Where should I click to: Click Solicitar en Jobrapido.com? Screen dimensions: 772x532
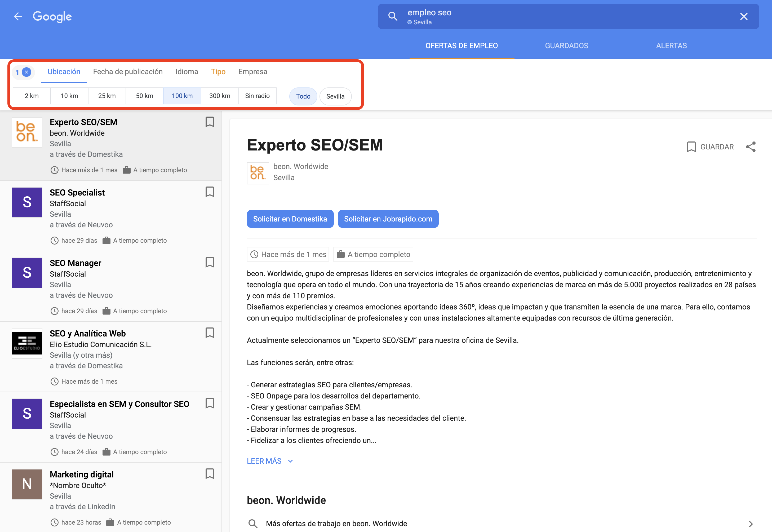[x=388, y=219]
